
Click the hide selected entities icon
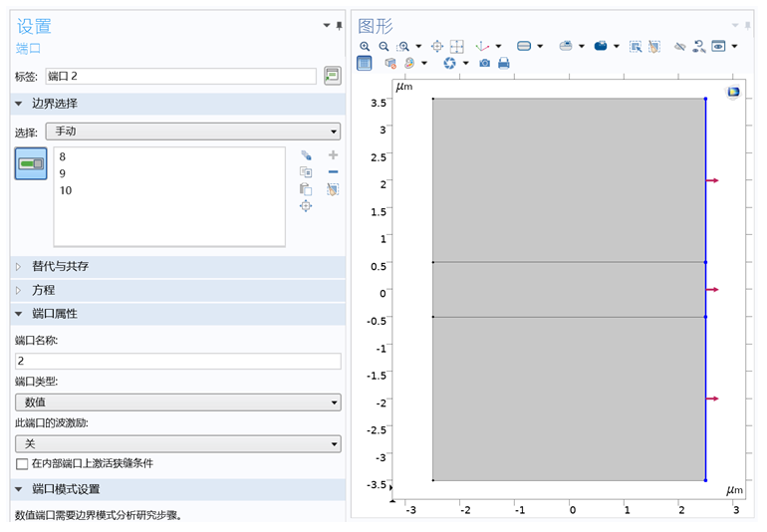click(680, 47)
